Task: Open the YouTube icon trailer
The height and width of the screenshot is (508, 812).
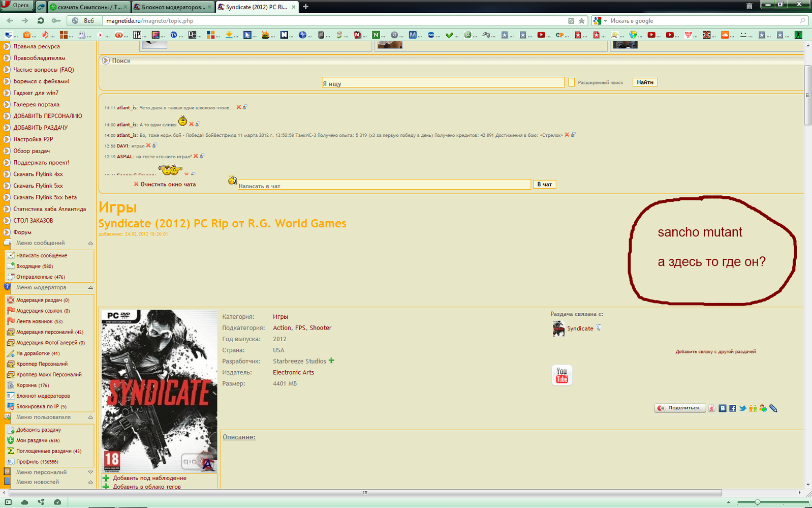Action: [x=562, y=375]
